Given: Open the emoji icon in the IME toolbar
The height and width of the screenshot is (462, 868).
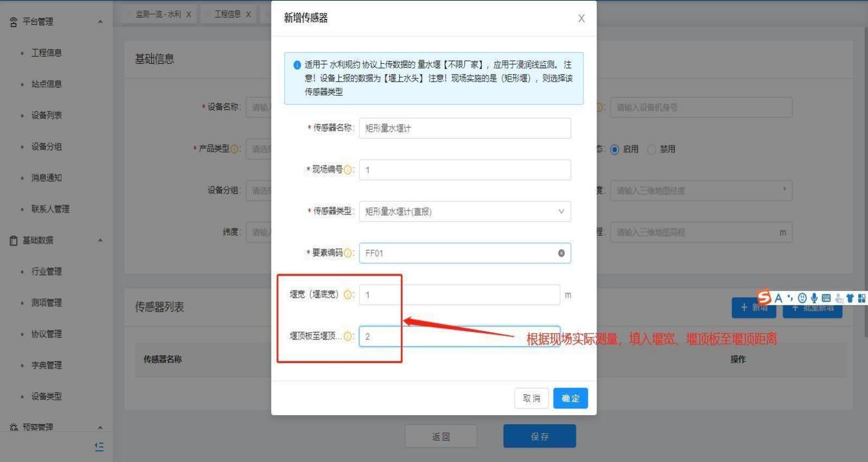Looking at the screenshot, I should 802,298.
